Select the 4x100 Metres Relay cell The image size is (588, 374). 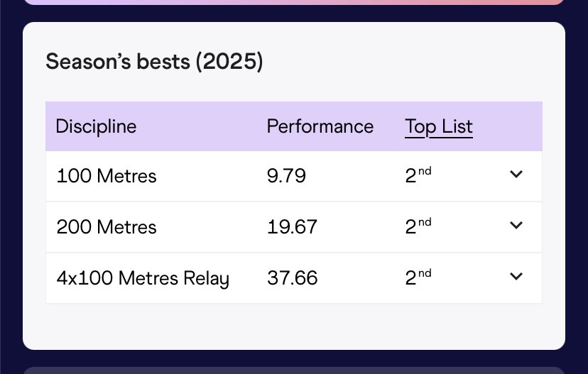tap(143, 278)
